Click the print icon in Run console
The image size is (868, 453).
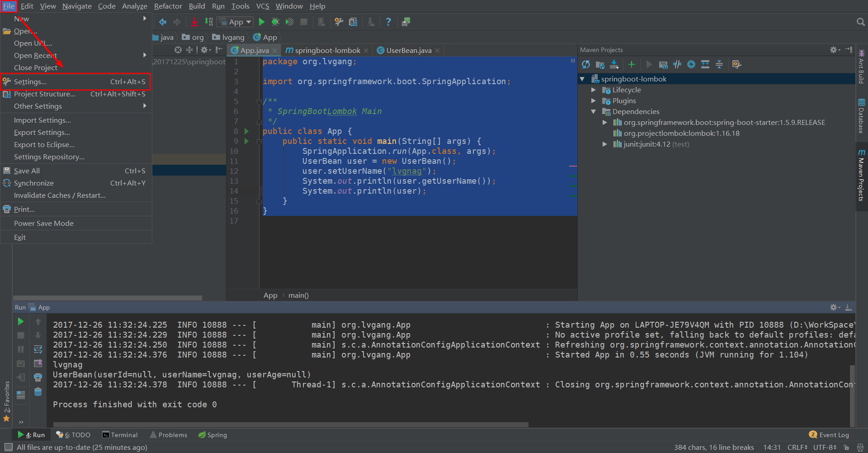(38, 377)
